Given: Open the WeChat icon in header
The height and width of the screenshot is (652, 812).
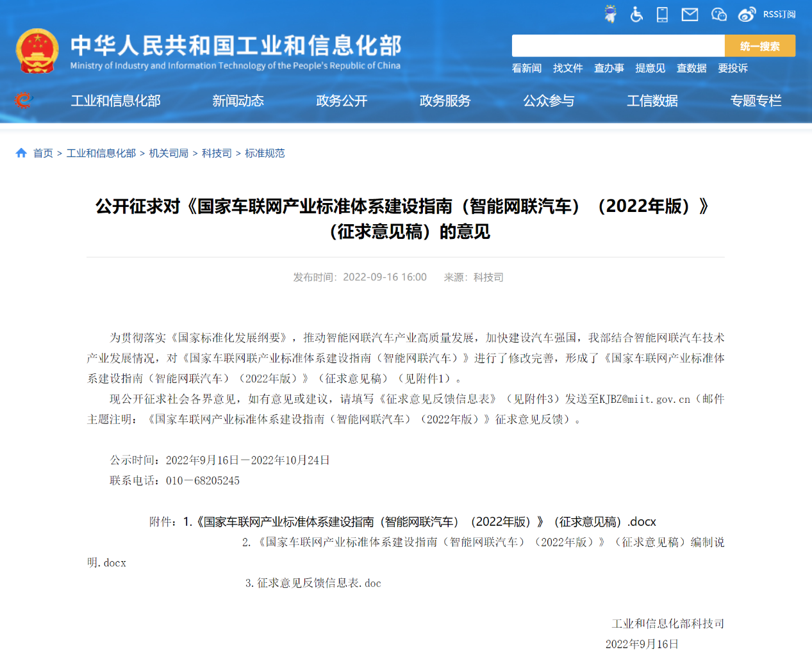Looking at the screenshot, I should (x=719, y=14).
